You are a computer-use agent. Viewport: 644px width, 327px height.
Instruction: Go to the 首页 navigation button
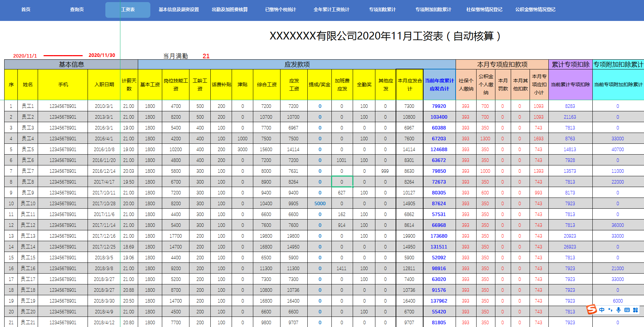(x=26, y=10)
